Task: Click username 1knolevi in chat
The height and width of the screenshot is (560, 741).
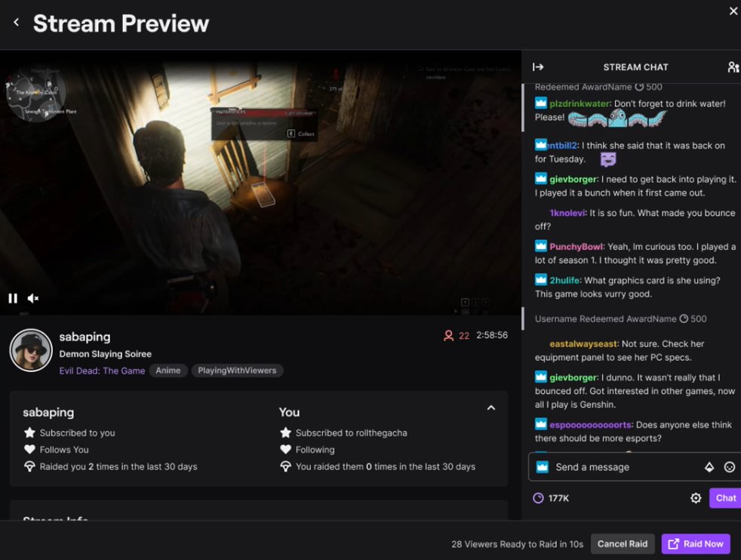Action: 567,213
